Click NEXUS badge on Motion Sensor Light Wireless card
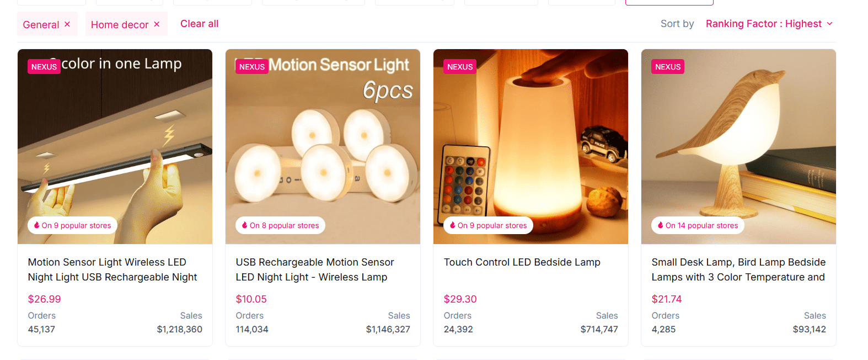The height and width of the screenshot is (360, 868). click(x=44, y=67)
